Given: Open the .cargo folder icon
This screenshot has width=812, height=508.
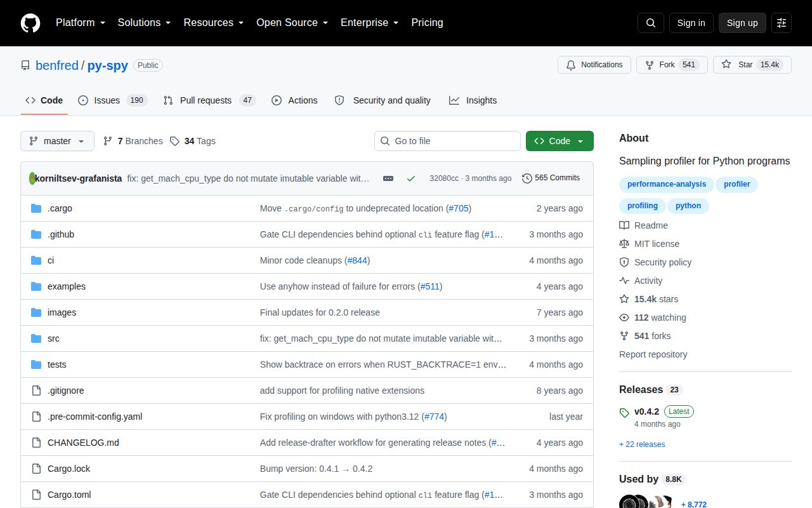Looking at the screenshot, I should pyautogui.click(x=36, y=208).
